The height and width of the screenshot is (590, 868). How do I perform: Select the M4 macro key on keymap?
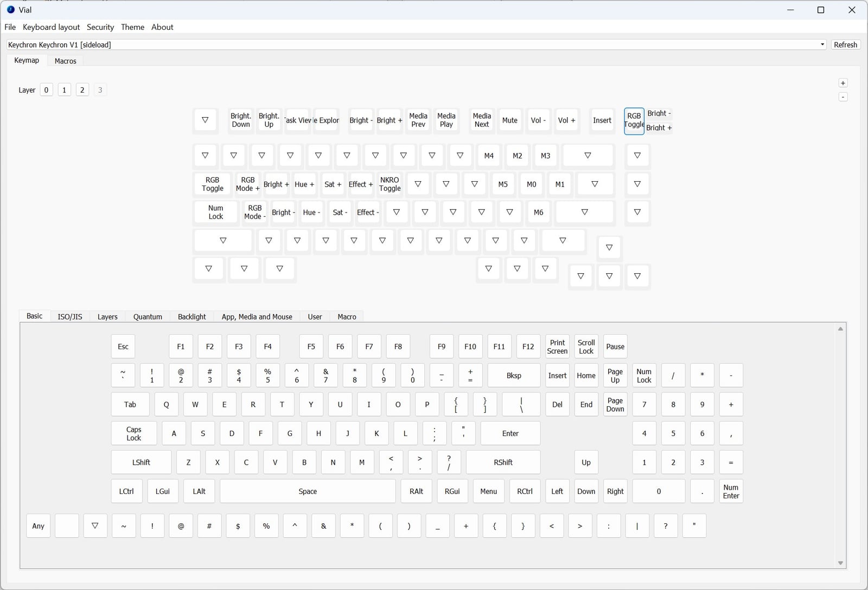(x=489, y=156)
